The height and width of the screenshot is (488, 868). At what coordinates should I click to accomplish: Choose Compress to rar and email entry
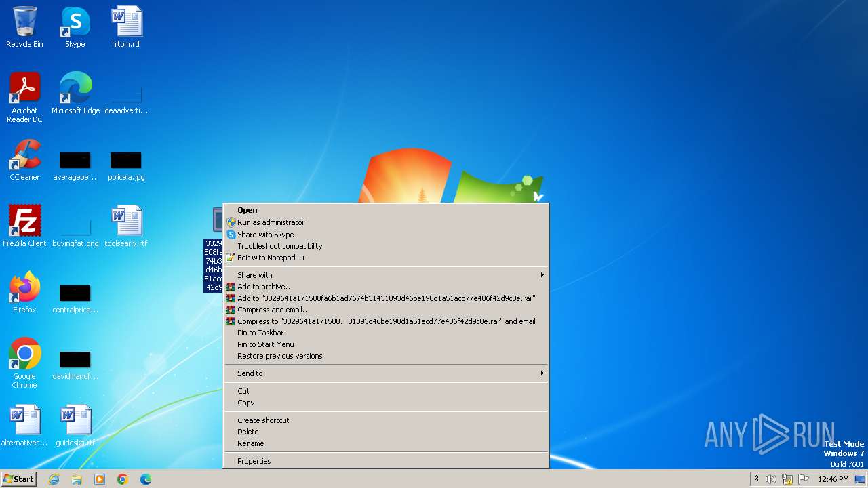point(386,321)
